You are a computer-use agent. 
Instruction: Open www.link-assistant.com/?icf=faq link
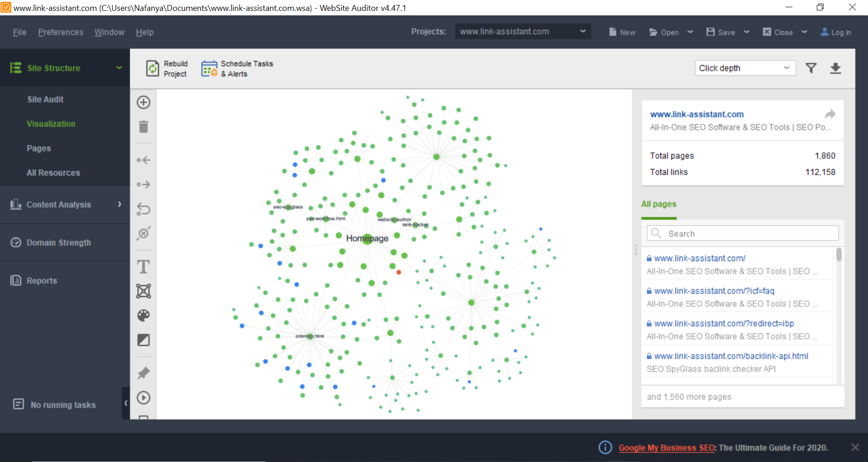click(714, 291)
